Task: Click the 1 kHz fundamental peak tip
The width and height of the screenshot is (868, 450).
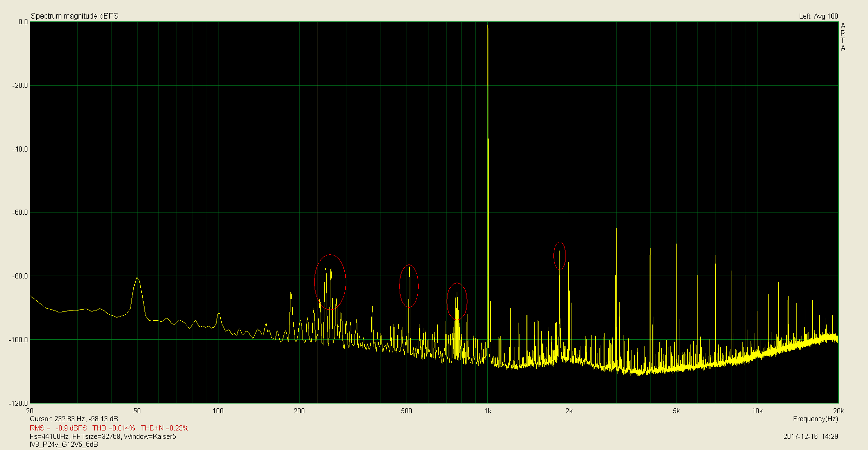Action: [x=487, y=25]
